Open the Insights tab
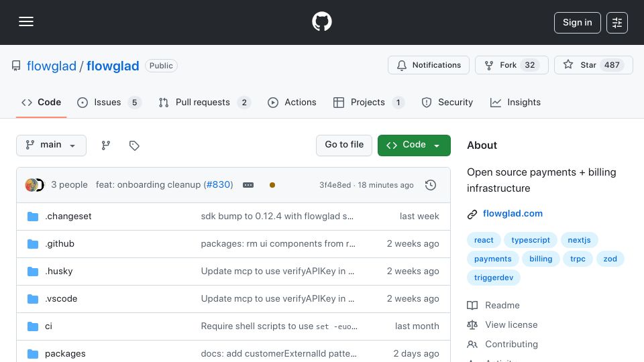This screenshot has height=362, width=644. coord(515,102)
